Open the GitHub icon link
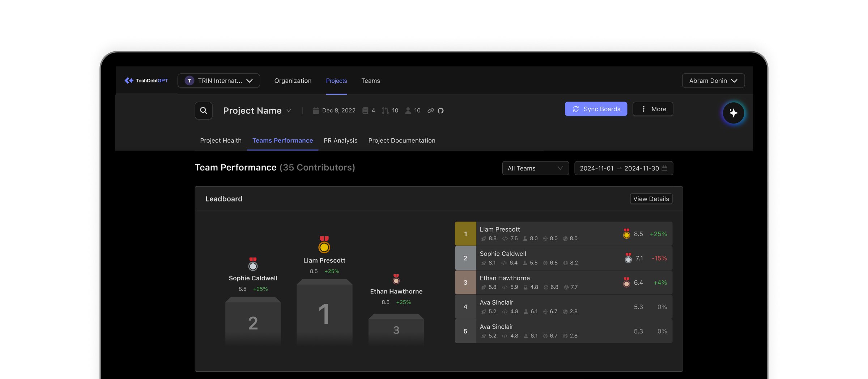The width and height of the screenshot is (868, 379). [x=441, y=111]
